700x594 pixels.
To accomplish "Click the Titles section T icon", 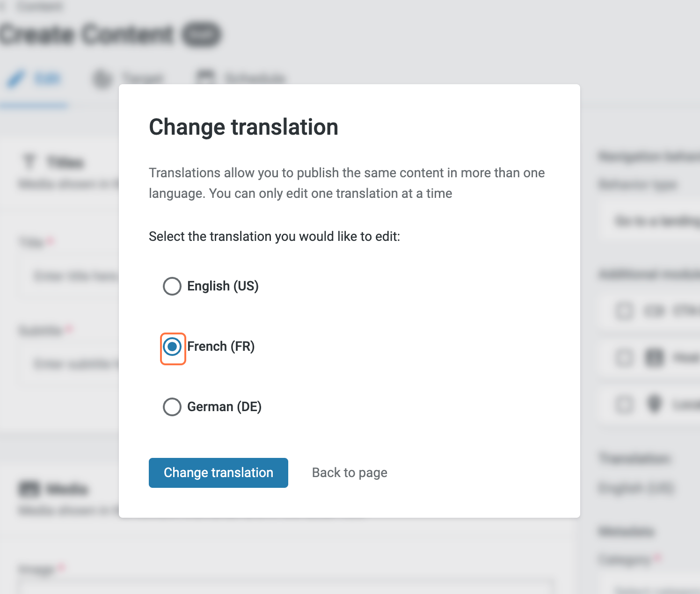I will pyautogui.click(x=29, y=162).
